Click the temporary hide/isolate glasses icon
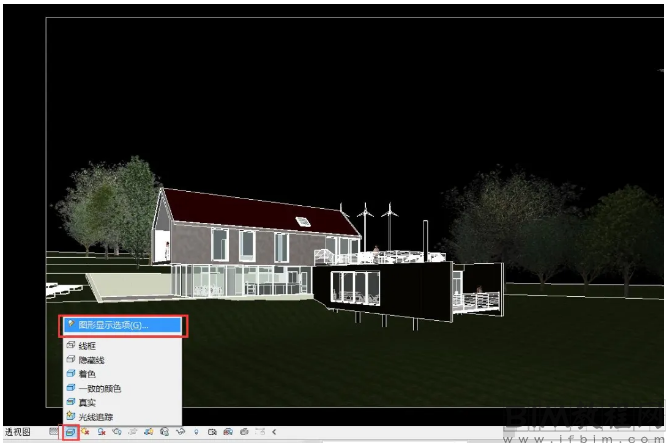 pos(180,432)
